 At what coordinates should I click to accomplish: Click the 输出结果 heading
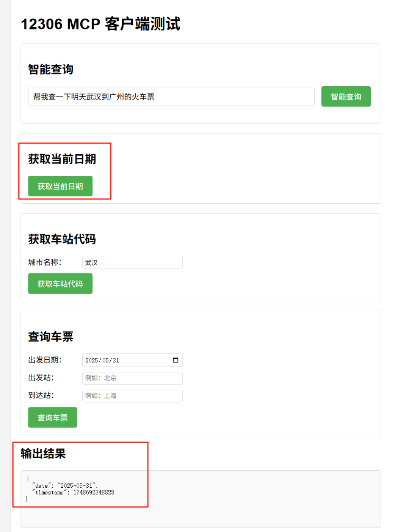43,453
